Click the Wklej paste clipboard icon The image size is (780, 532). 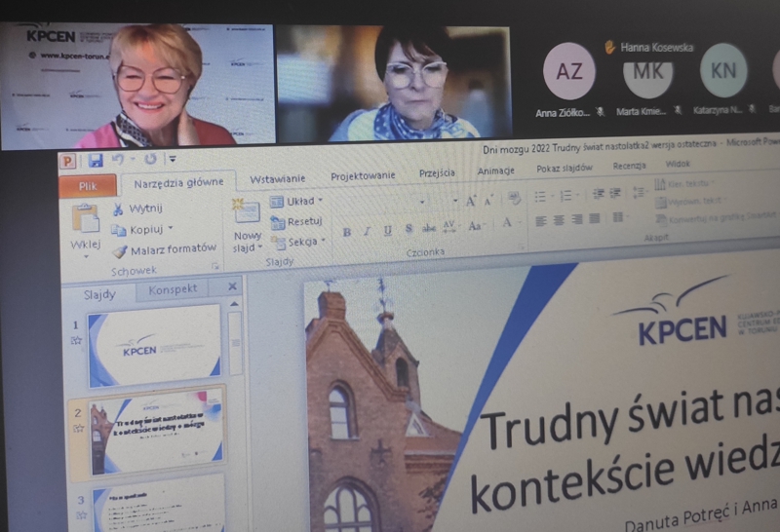[85, 219]
